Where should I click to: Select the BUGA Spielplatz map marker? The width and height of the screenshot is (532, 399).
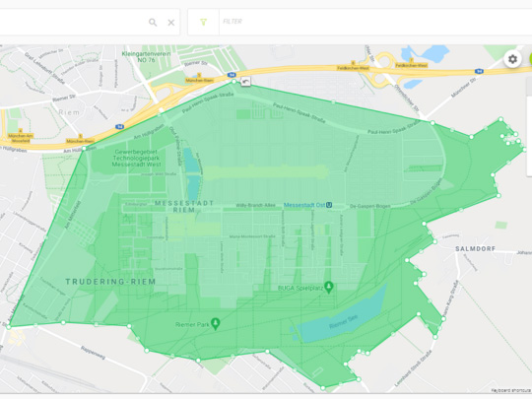coord(328,287)
